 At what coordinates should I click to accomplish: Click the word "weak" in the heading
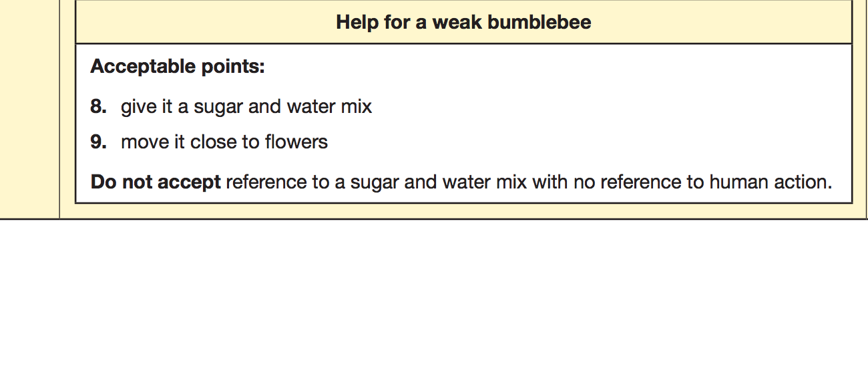[x=457, y=22]
